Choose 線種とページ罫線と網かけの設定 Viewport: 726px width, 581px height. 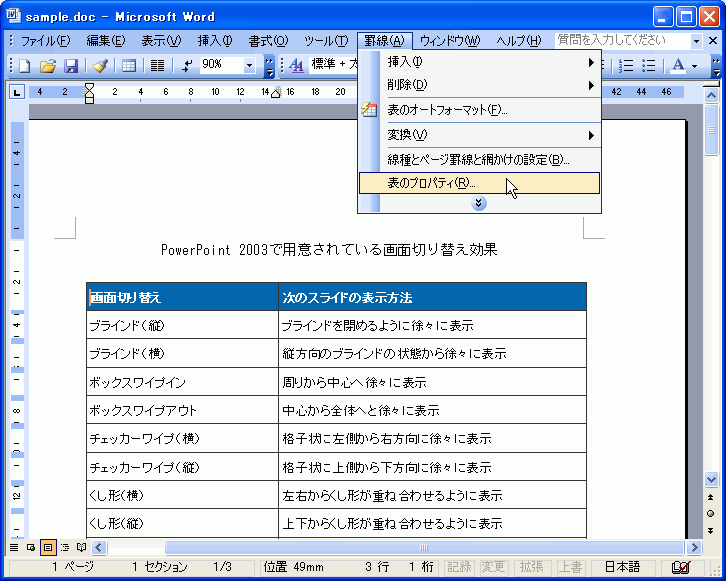(480, 160)
